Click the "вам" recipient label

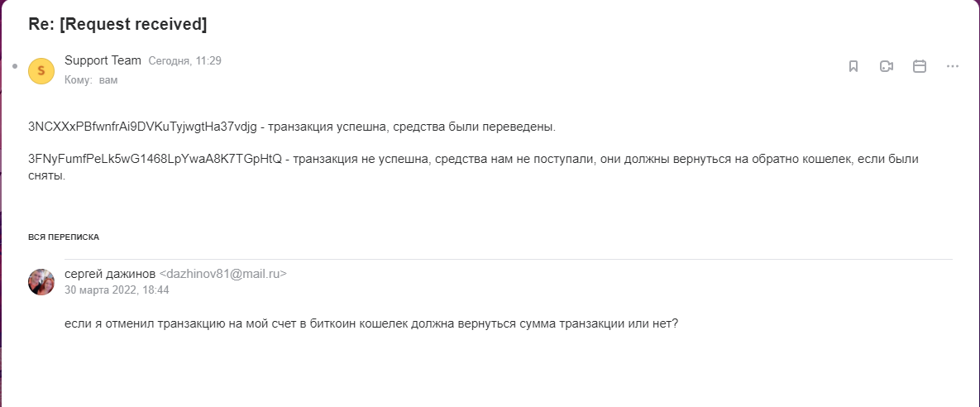click(108, 80)
